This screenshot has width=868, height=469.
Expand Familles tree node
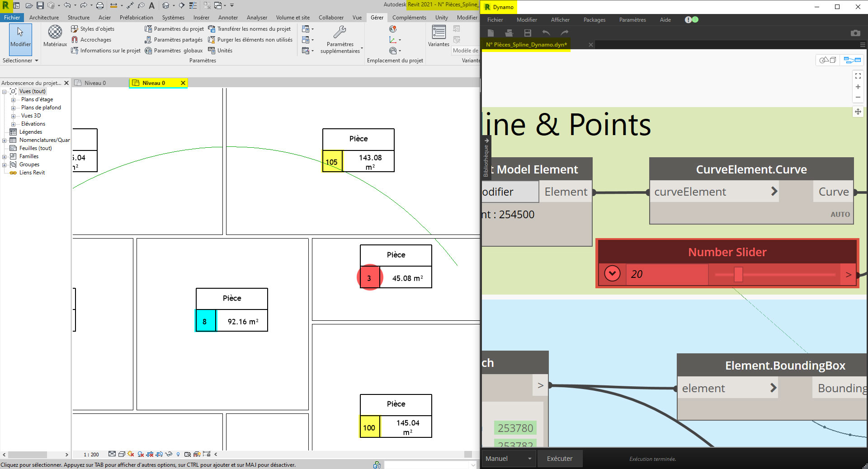pyautogui.click(x=5, y=157)
